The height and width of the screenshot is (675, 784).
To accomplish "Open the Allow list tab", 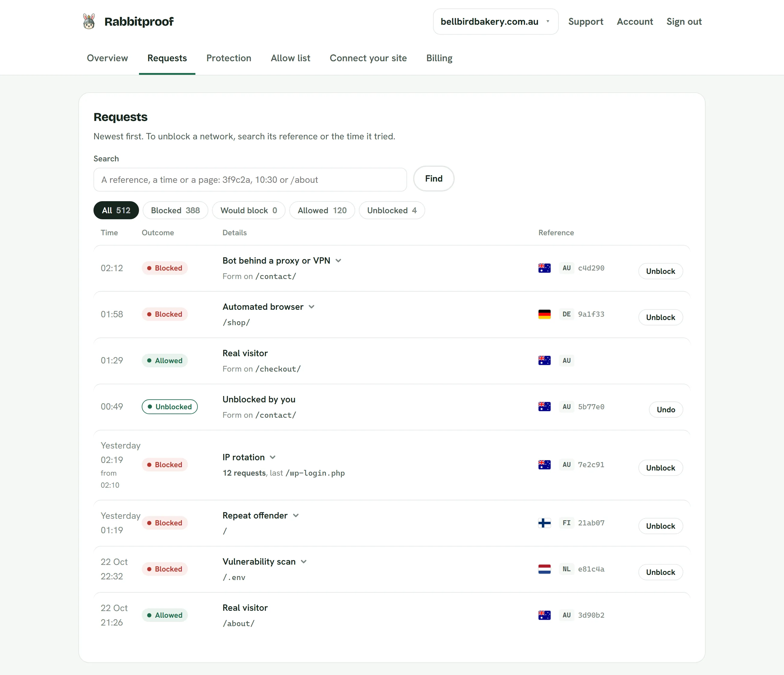I will [290, 58].
